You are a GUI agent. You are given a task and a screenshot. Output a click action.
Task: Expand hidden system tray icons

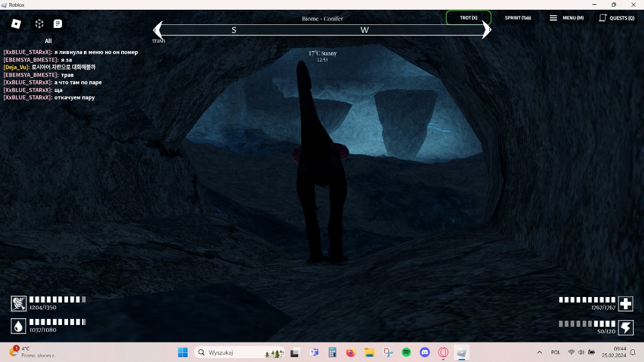(540, 352)
